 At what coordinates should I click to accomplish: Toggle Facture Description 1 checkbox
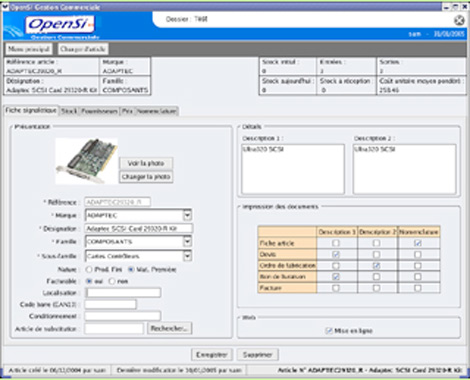click(x=336, y=288)
